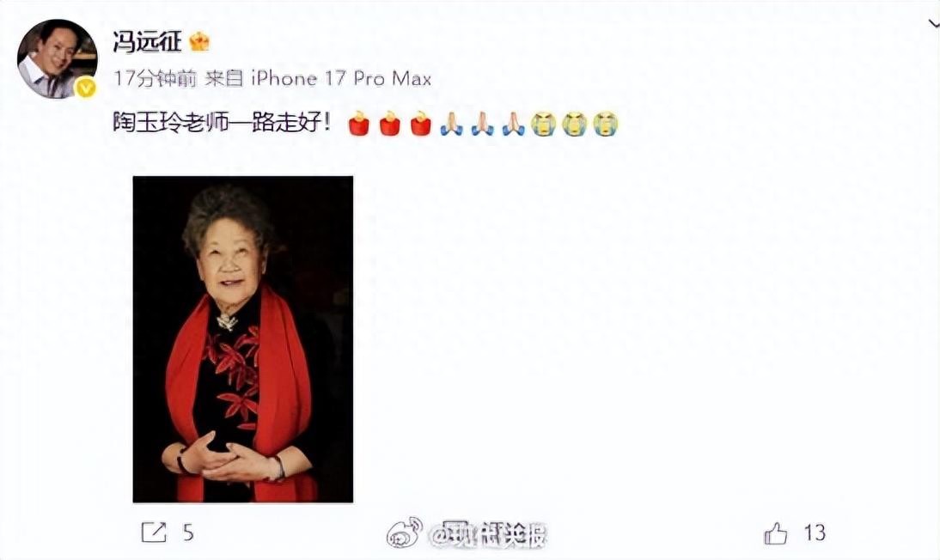The width and height of the screenshot is (940, 560).
Task: Open the attached portrait photo
Action: 243,339
